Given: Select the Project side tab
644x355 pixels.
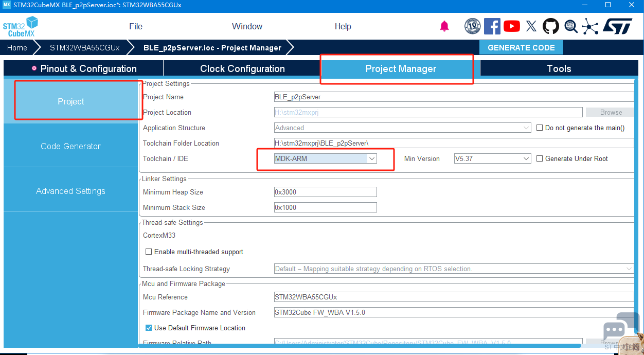Looking at the screenshot, I should tap(71, 101).
